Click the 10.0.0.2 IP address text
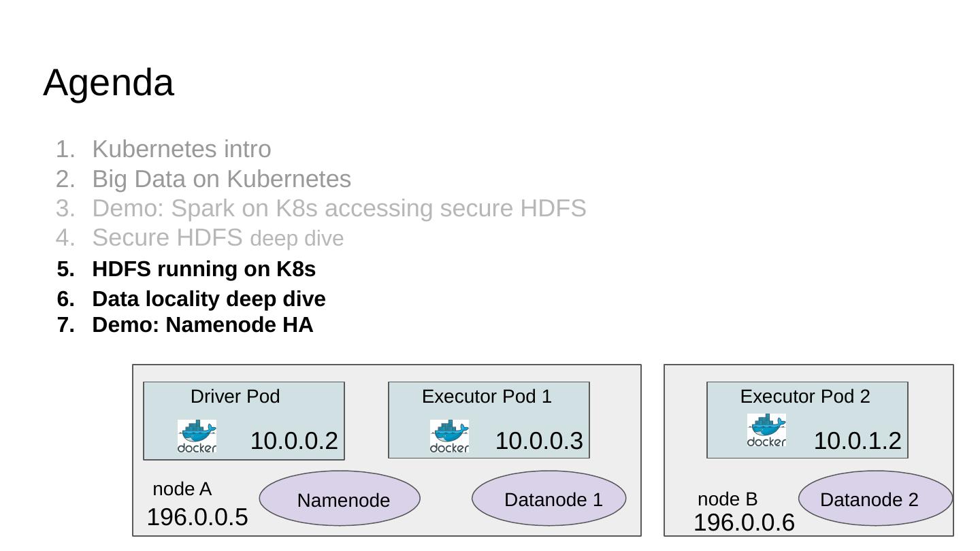This screenshot has width=980, height=551. (294, 441)
